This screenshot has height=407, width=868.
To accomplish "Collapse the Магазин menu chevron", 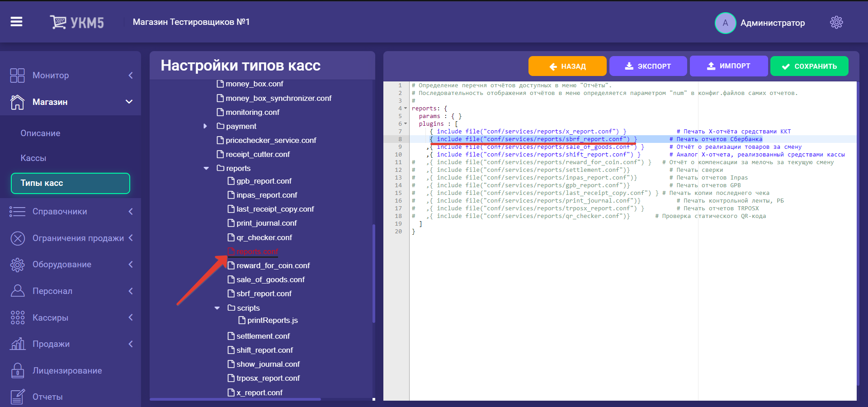I will (x=129, y=102).
